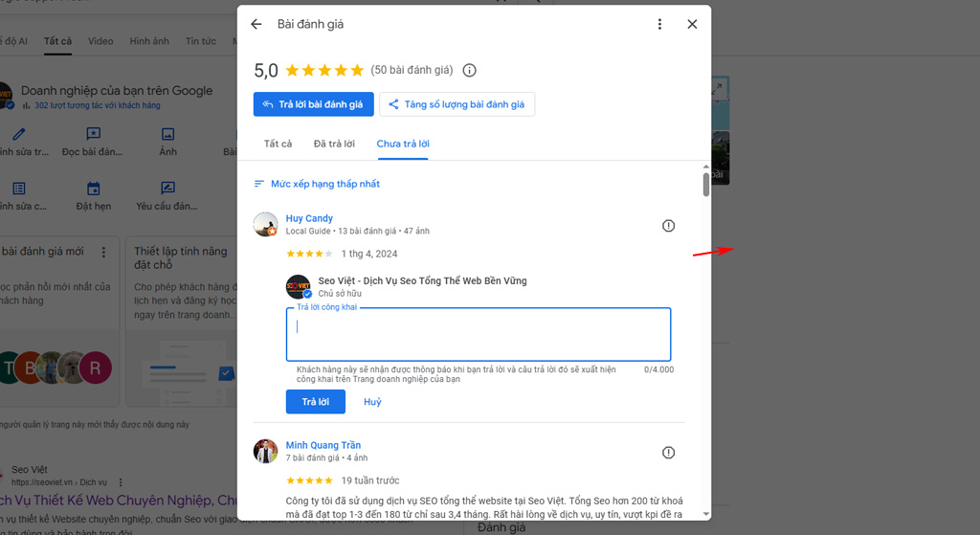This screenshot has width=980, height=535.
Task: Click the Dịch Vụ Thiết Kế Web result title
Action: coord(118,500)
